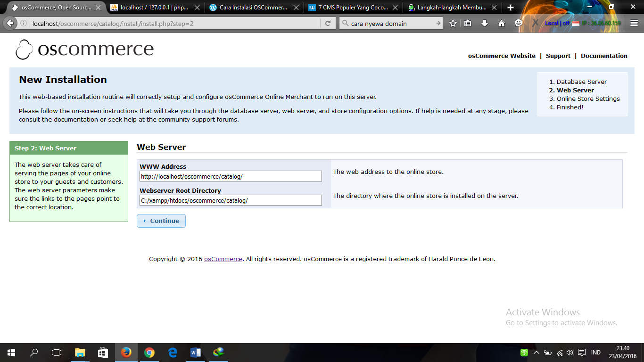Click the 'New Installation' heading
The image size is (644, 362).
point(63,80)
